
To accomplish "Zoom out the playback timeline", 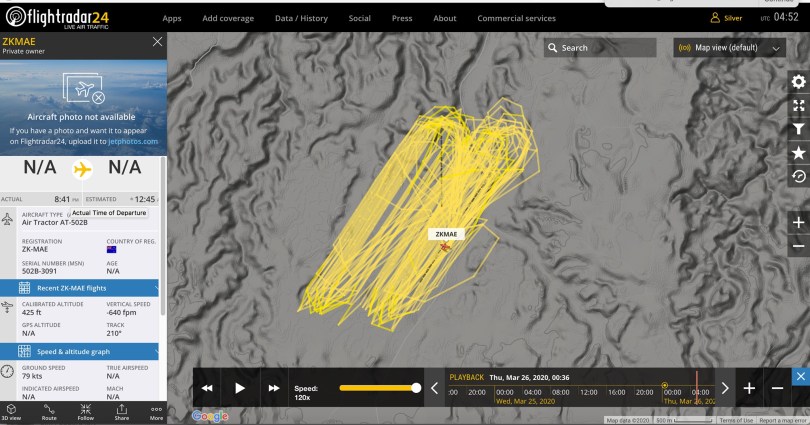I will pyautogui.click(x=777, y=388).
